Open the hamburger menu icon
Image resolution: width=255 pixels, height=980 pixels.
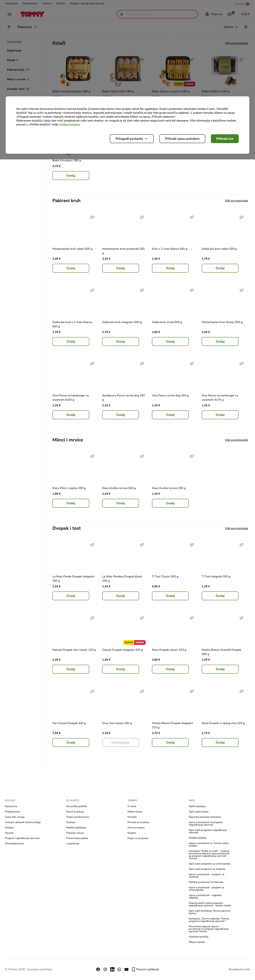(x=10, y=14)
